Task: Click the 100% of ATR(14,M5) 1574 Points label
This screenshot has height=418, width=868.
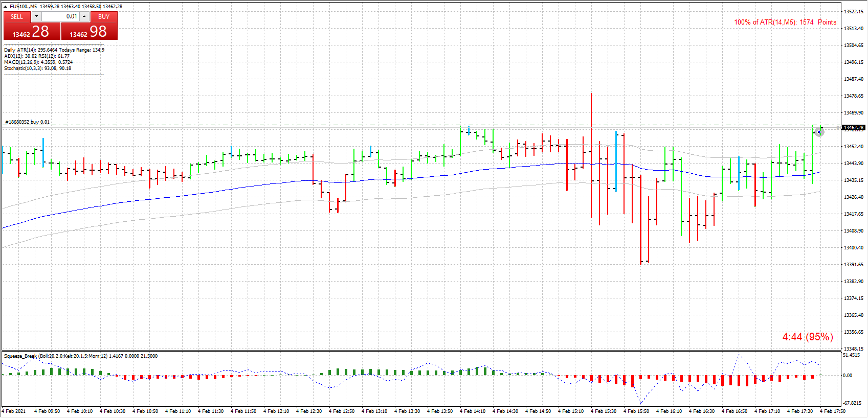Action: [x=785, y=22]
